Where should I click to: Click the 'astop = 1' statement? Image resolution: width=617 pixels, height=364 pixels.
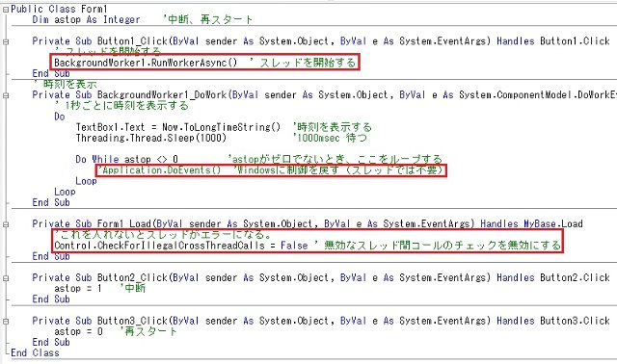[78, 288]
